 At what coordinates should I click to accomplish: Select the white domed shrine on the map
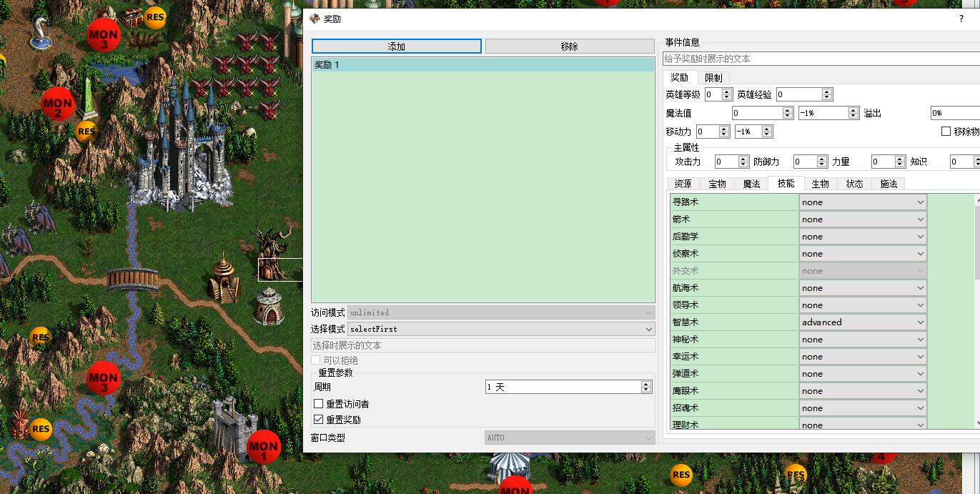(269, 306)
